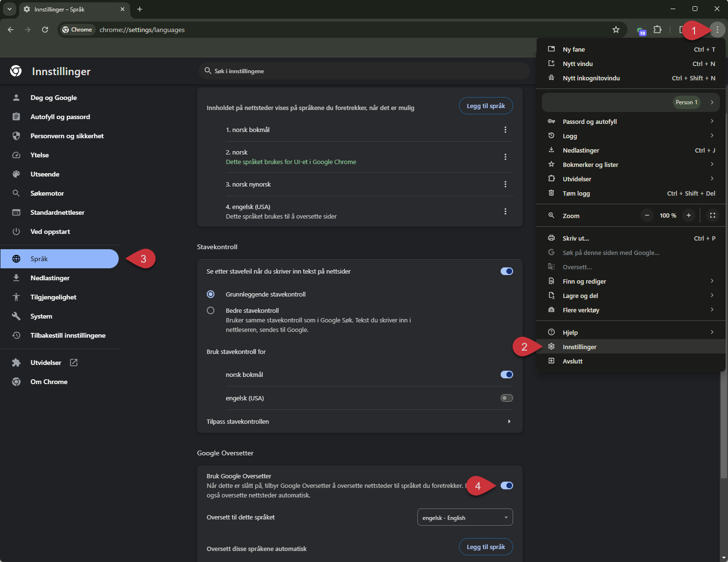Screen dimensions: 728x562
Task: Open Nedlastinger from the Chrome menu
Action: pyautogui.click(x=631, y=150)
